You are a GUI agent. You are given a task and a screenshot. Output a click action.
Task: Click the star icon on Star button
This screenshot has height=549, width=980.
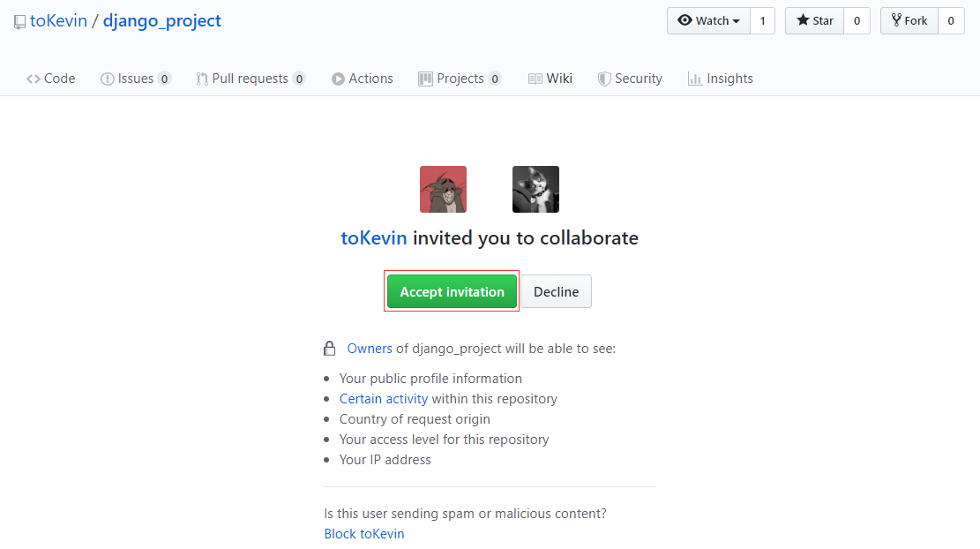point(803,20)
